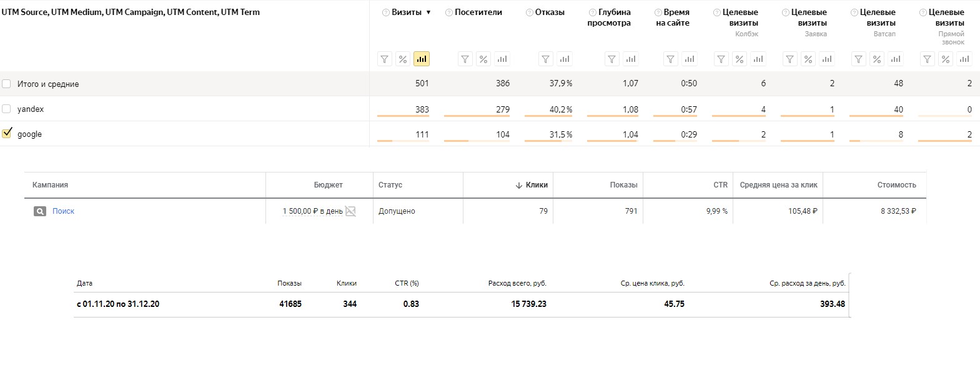The image size is (980, 375).
Task: Click the Глубина просмотра column header
Action: [x=609, y=17]
